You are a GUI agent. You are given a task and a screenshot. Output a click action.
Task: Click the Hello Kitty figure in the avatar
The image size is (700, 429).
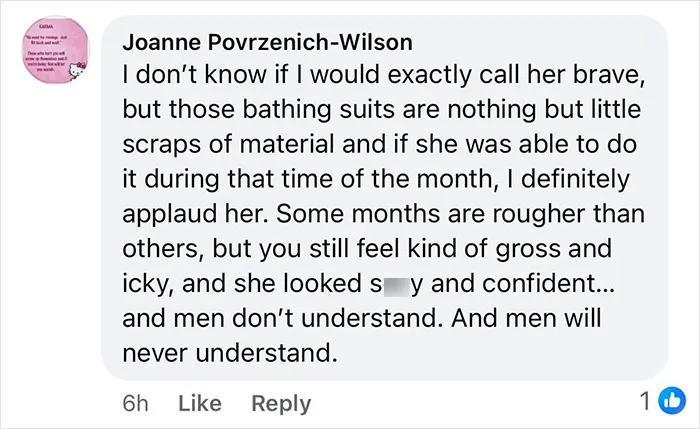(79, 71)
